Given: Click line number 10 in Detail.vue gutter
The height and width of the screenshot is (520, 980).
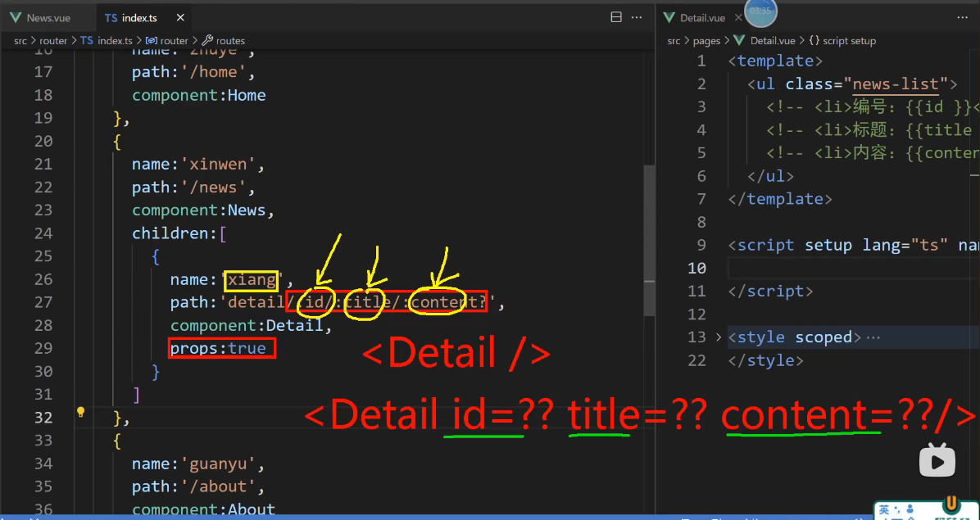Looking at the screenshot, I should point(696,268).
